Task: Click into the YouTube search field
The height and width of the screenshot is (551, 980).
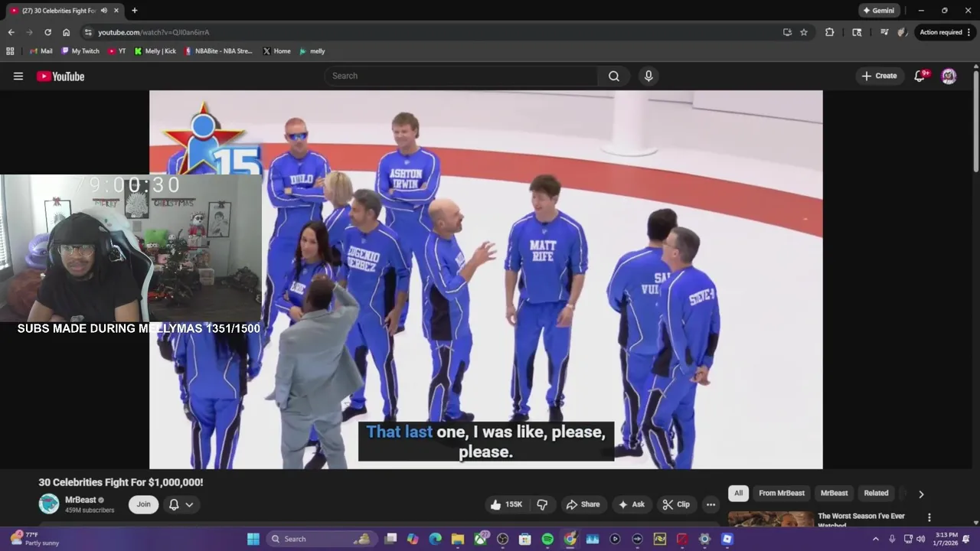Action: (461, 76)
